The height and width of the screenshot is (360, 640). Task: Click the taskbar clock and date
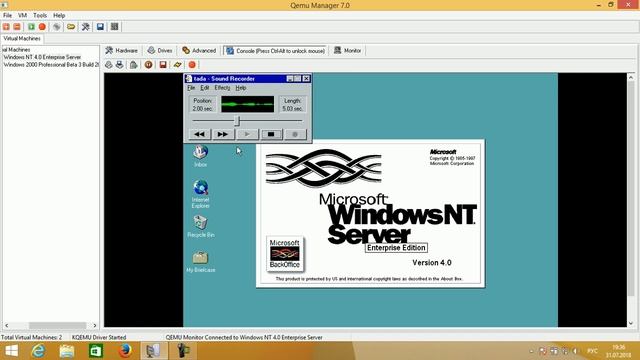pos(619,351)
